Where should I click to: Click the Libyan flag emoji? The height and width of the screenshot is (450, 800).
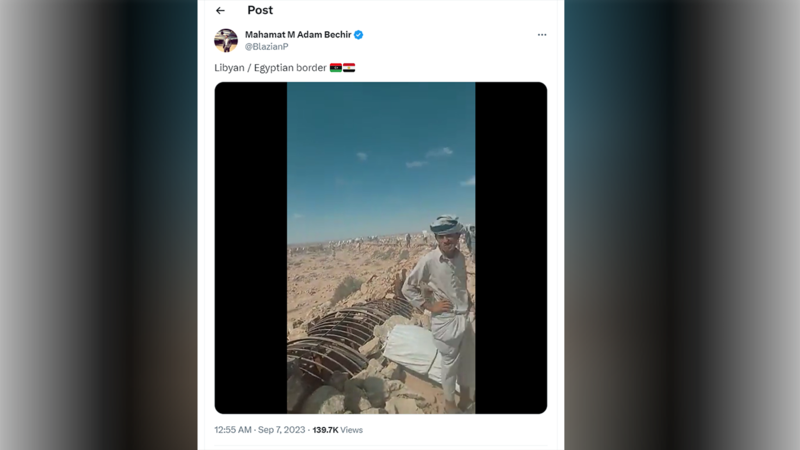(x=336, y=68)
